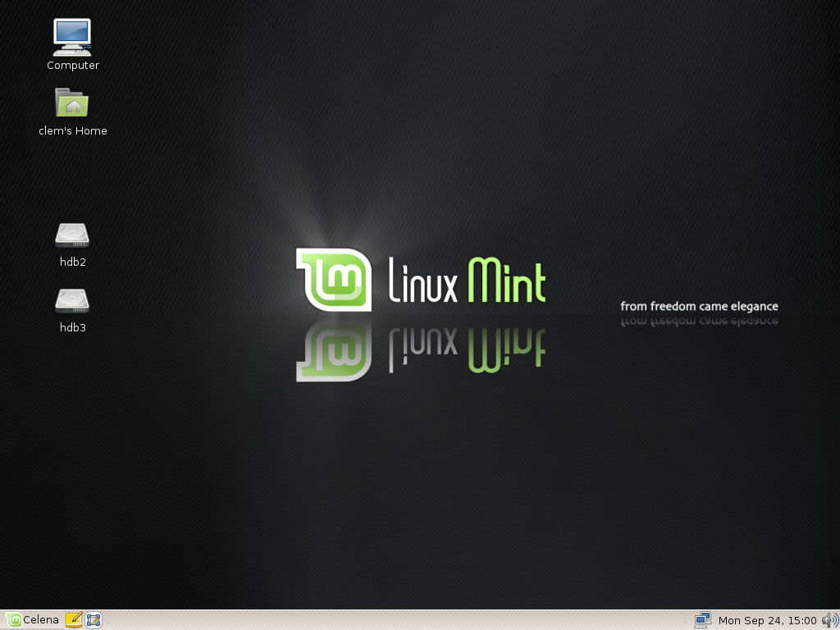840x630 pixels.
Task: Click the "hdb3" text label
Action: 73,328
